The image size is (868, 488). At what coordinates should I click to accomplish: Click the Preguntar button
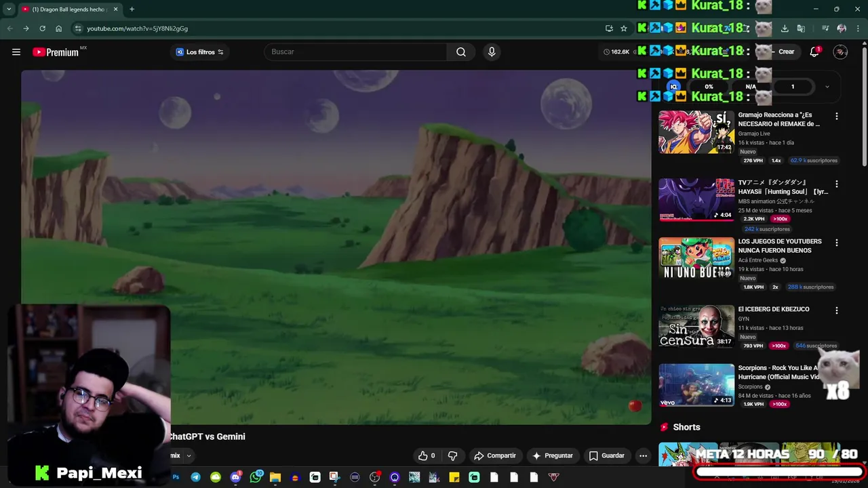pos(553,456)
